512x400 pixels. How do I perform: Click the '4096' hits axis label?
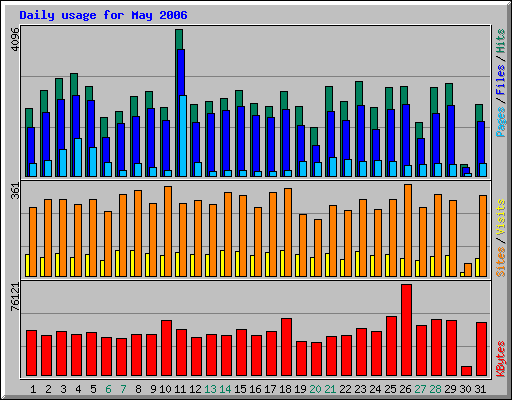coord(15,39)
